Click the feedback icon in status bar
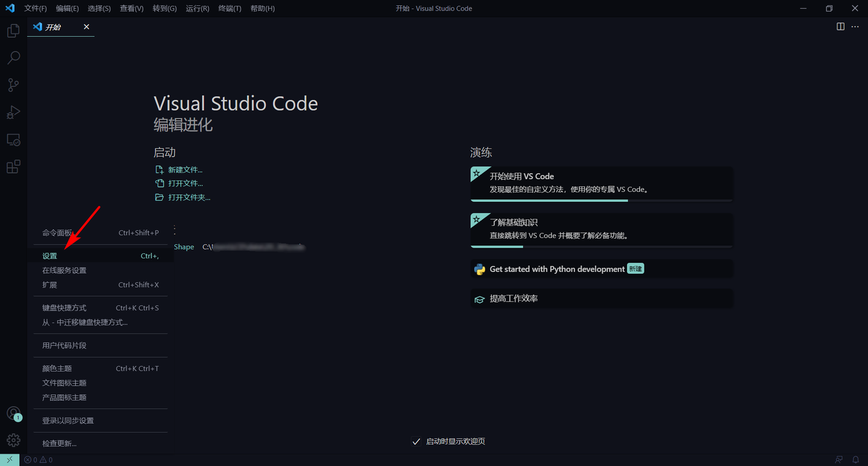868x466 pixels. 838,460
